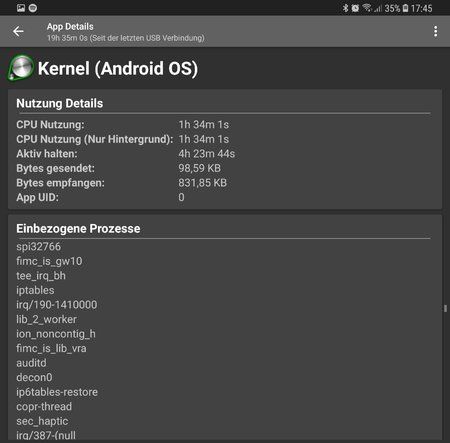The height and width of the screenshot is (443, 450).
Task: Tap the Wi-Fi signal status icon
Action: (x=367, y=8)
